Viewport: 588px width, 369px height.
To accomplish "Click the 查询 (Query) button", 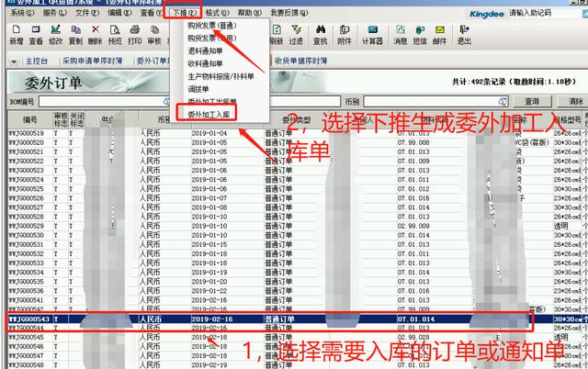I will tap(532, 102).
